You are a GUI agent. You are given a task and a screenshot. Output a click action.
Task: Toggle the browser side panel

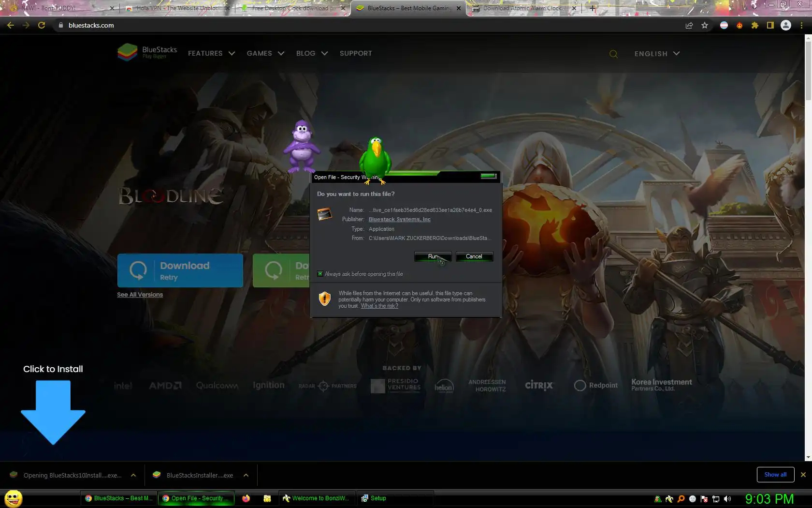pos(770,25)
